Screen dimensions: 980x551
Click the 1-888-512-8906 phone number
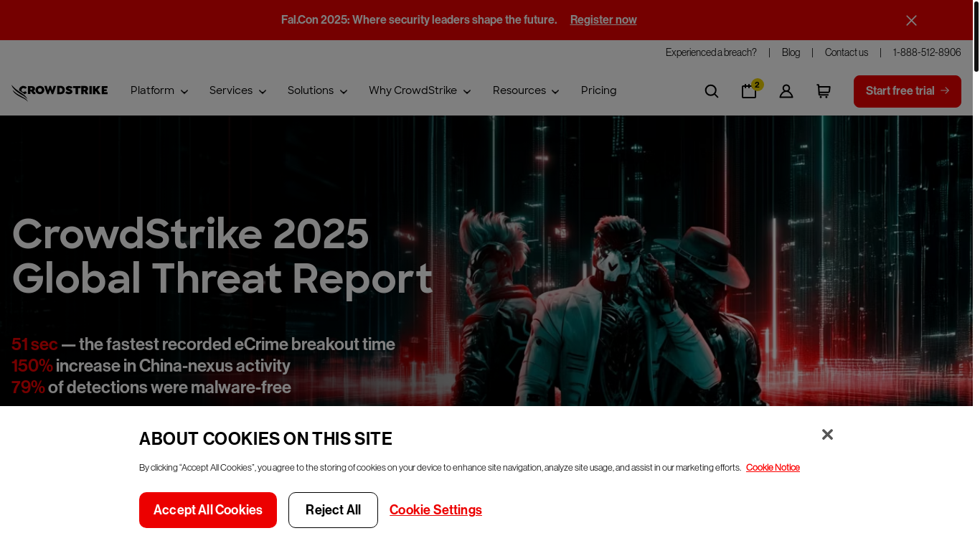click(x=927, y=52)
